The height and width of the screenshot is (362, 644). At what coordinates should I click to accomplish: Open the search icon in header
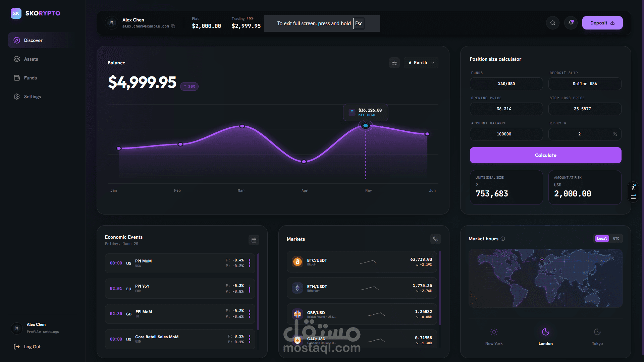[x=553, y=23]
